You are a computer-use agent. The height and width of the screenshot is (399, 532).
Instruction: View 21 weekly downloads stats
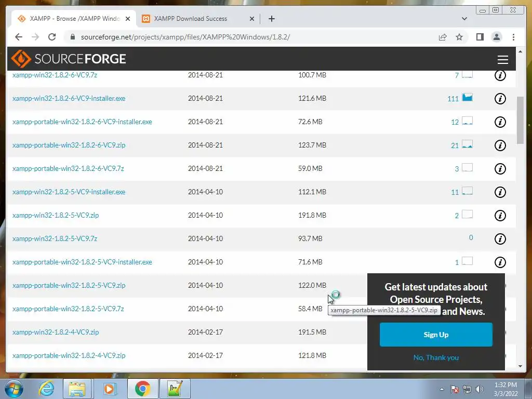[462, 145]
